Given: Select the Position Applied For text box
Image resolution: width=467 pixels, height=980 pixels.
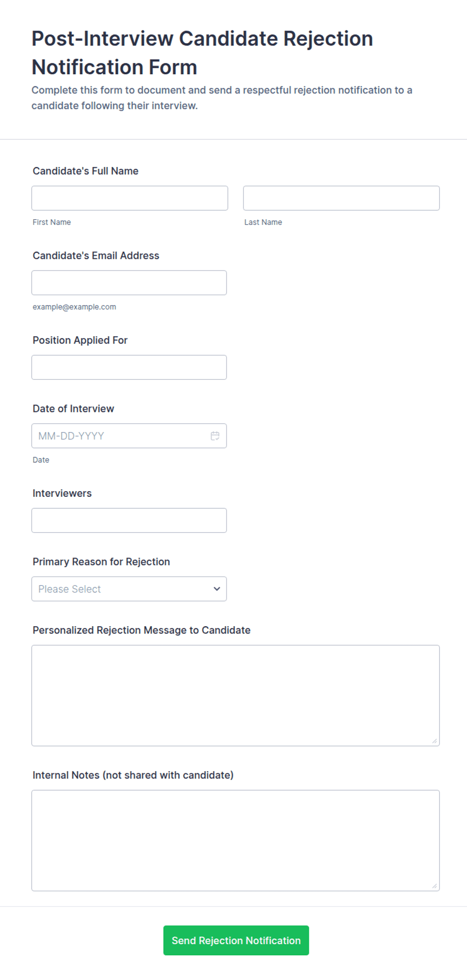Looking at the screenshot, I should [x=129, y=367].
